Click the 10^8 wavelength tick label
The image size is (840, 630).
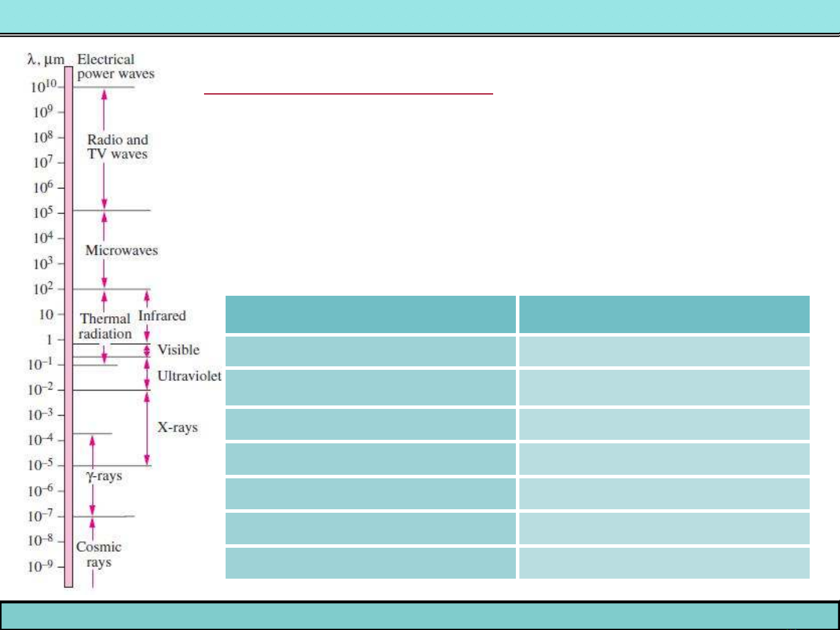pos(43,136)
